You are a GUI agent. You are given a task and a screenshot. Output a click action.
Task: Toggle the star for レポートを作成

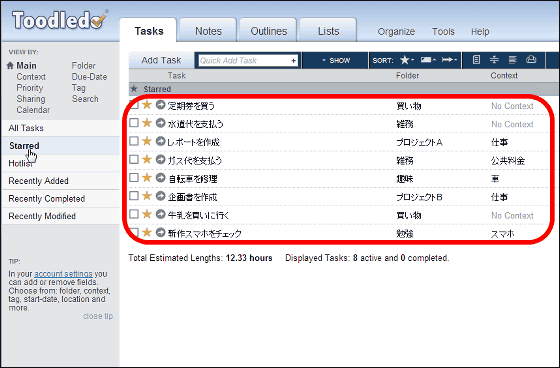tap(147, 141)
